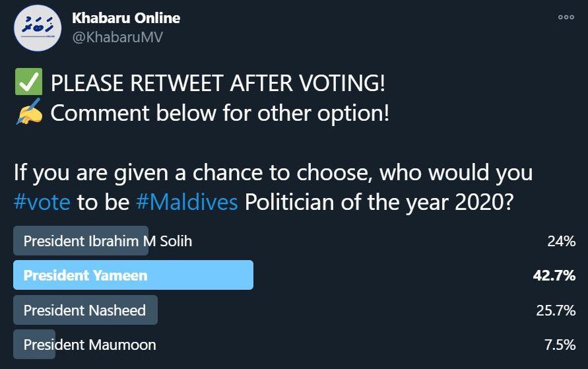
Task: Choose the President Nasheed poll option
Action: [x=84, y=310]
